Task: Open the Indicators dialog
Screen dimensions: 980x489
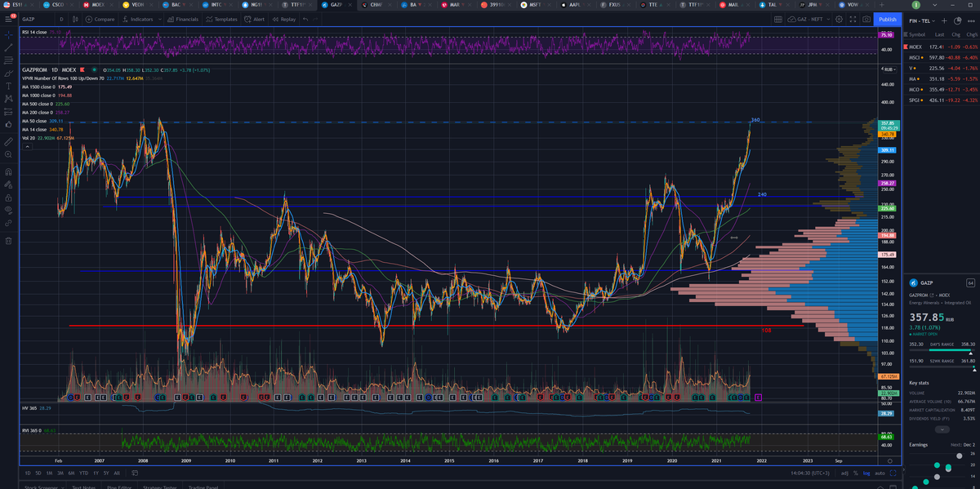Action: tap(137, 19)
